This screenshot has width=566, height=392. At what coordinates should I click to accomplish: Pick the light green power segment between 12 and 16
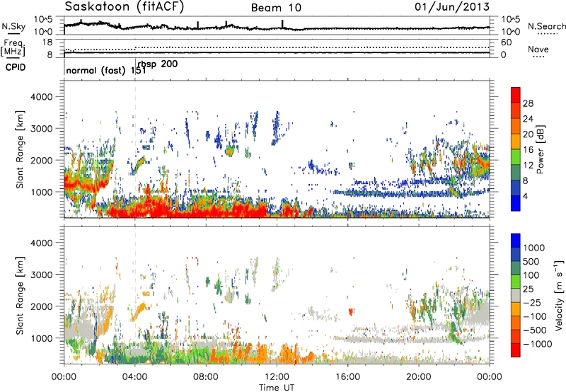pos(516,157)
